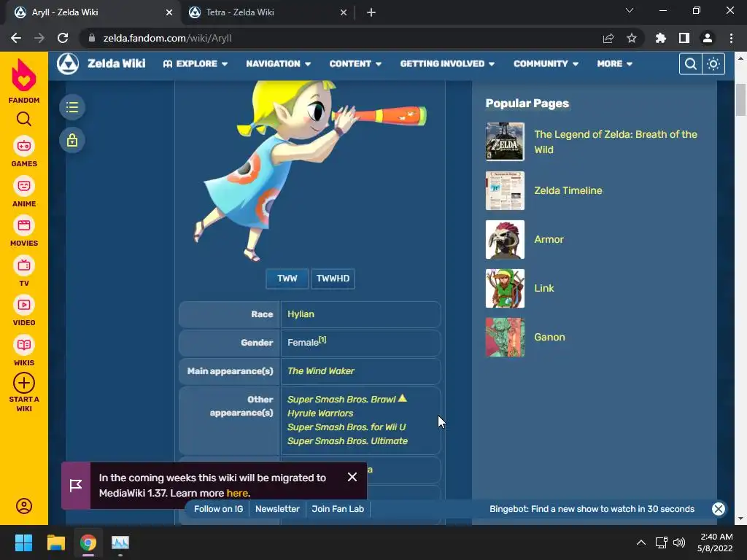Open the Anime section icon

coord(24,186)
